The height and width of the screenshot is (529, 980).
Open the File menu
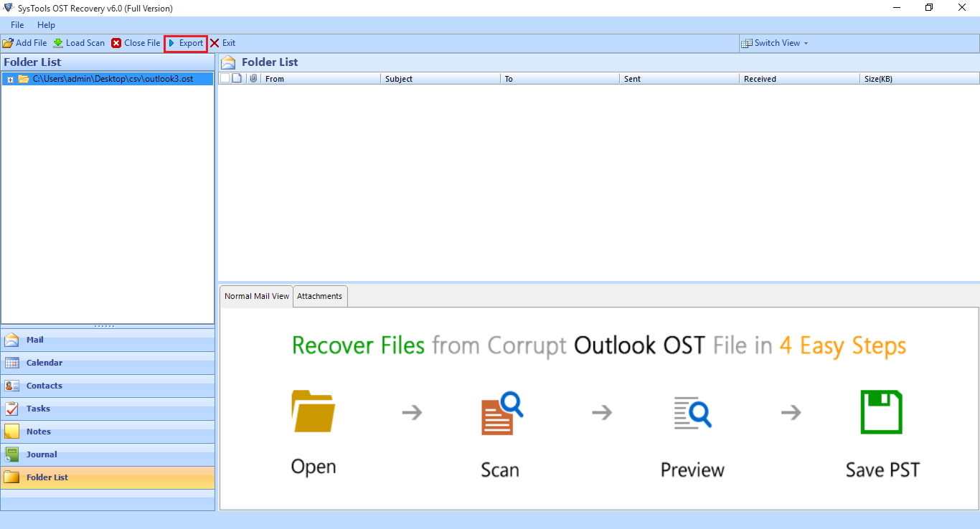point(17,25)
